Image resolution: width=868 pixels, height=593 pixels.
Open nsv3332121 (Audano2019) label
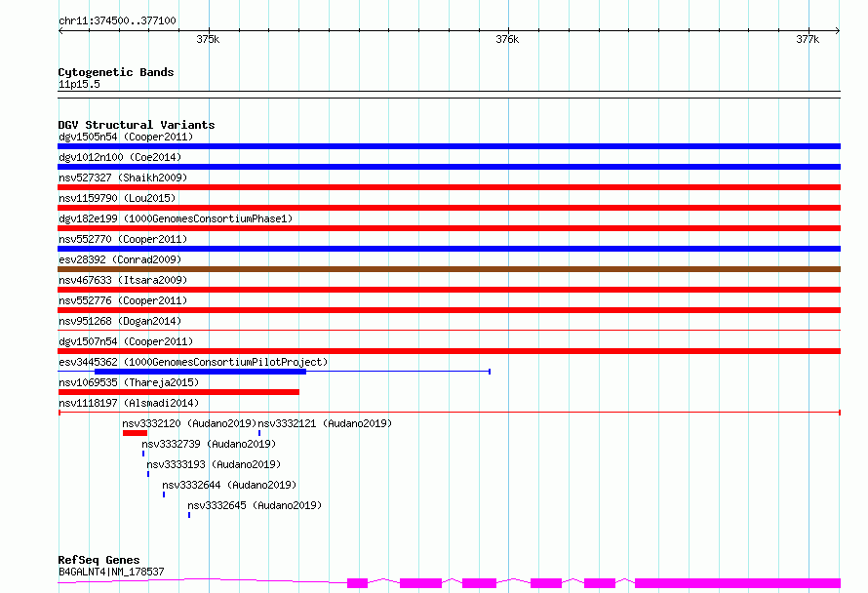(x=325, y=423)
